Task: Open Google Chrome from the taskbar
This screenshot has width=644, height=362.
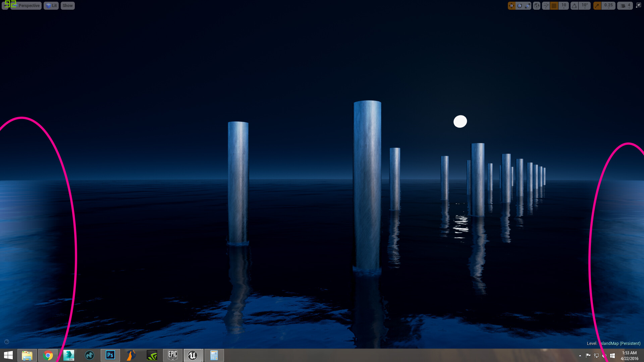Action: coord(48,355)
